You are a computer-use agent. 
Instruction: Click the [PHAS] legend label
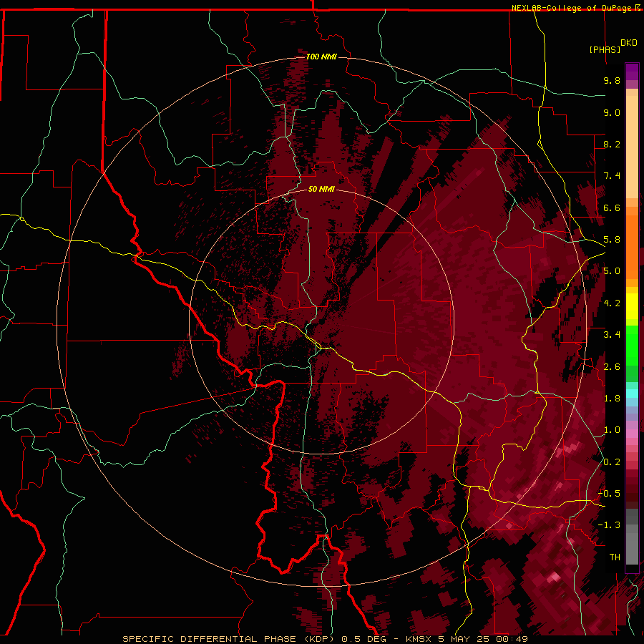(605, 49)
